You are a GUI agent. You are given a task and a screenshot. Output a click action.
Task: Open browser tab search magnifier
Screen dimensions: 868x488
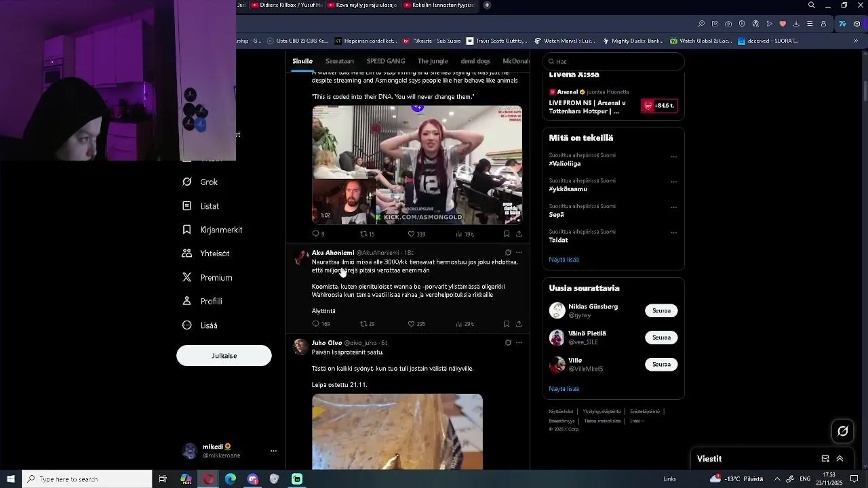[812, 5]
